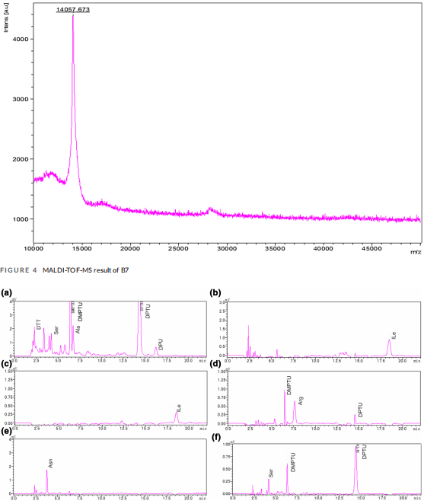Image resolution: width=424 pixels, height=504 pixels.
Task: Click the Intens. [a.u.] axis label
Action: [x=5, y=18]
